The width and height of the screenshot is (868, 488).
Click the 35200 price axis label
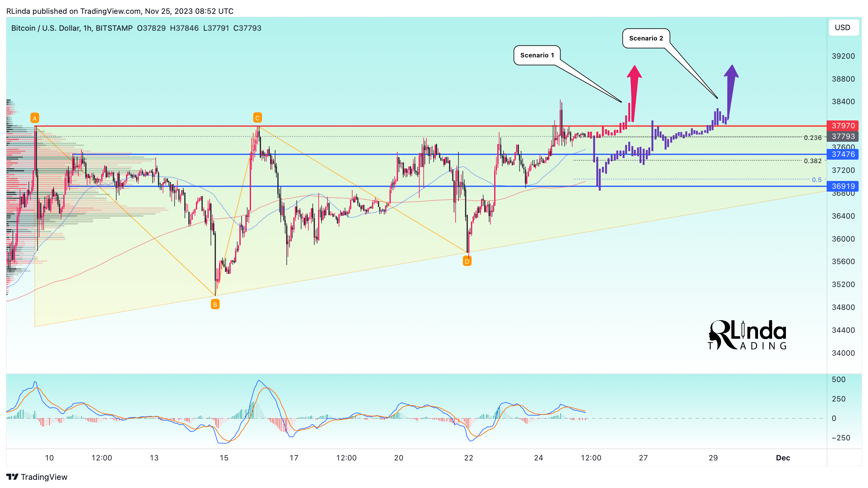(843, 284)
